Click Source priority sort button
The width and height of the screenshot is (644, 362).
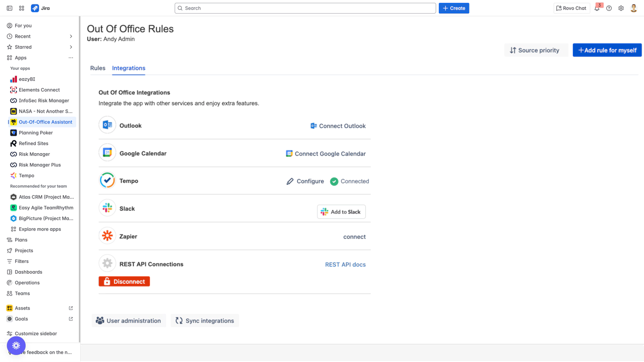[x=535, y=50]
